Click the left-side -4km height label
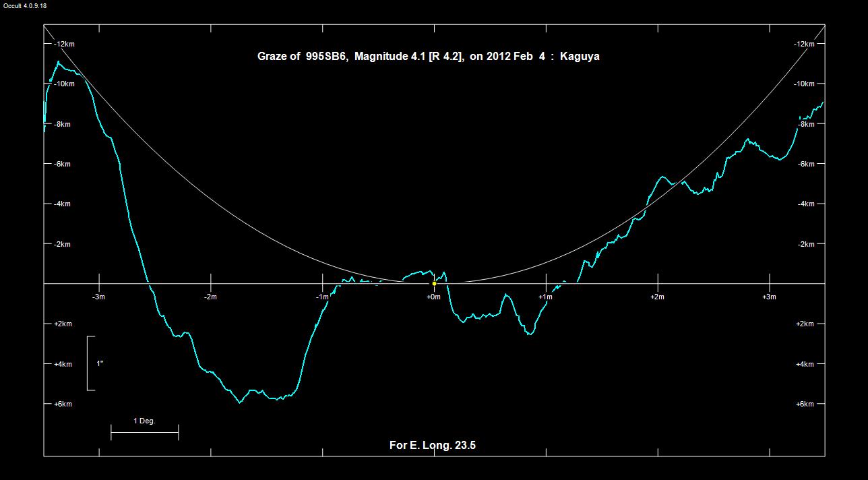868x480 pixels. (x=62, y=204)
